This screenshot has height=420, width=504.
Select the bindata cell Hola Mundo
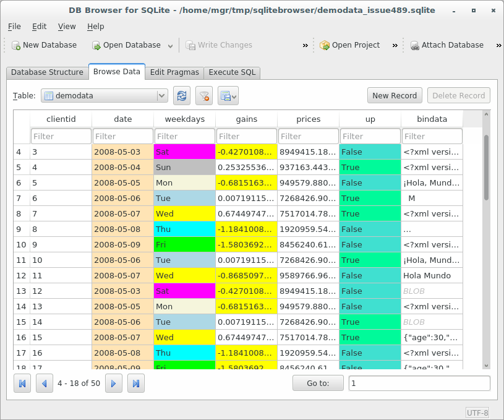432,276
